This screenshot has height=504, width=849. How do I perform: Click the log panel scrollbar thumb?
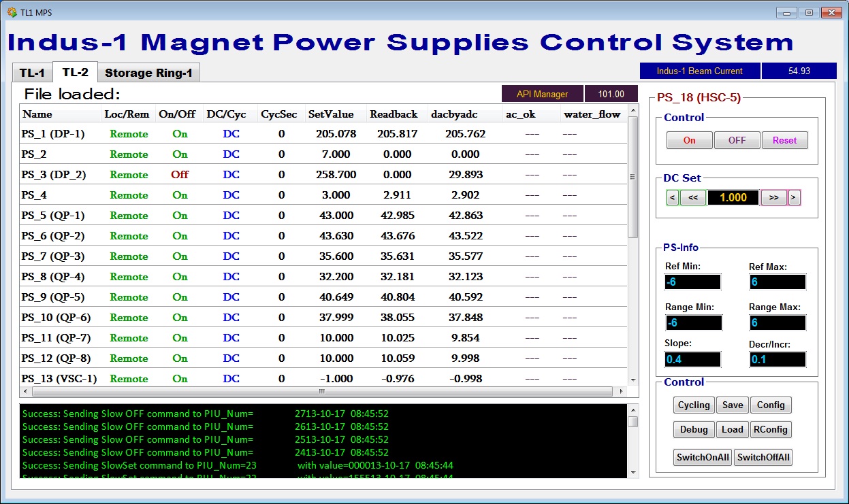[x=633, y=422]
